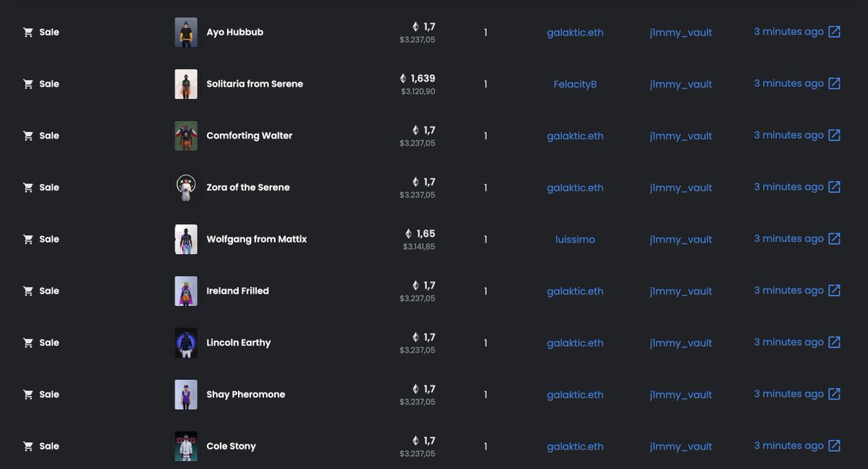Open the Ayo Hubbub NFT thumbnail

tap(186, 33)
